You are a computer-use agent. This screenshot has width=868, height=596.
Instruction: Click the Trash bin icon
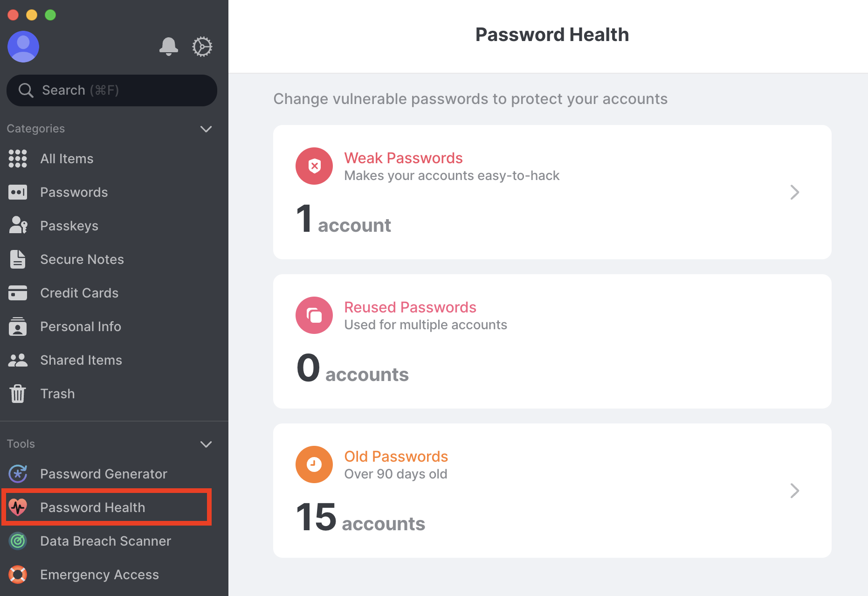click(x=18, y=394)
